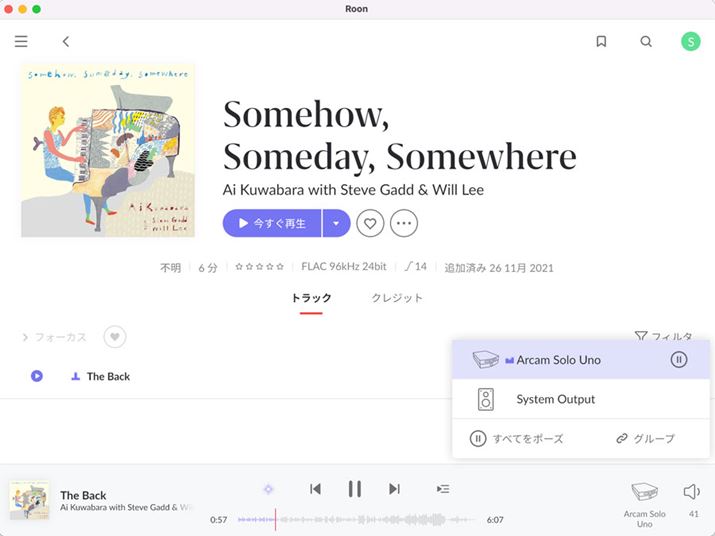This screenshot has width=715, height=536.
Task: Click the 追加済み 26 11月 2021 date
Action: [x=499, y=268]
